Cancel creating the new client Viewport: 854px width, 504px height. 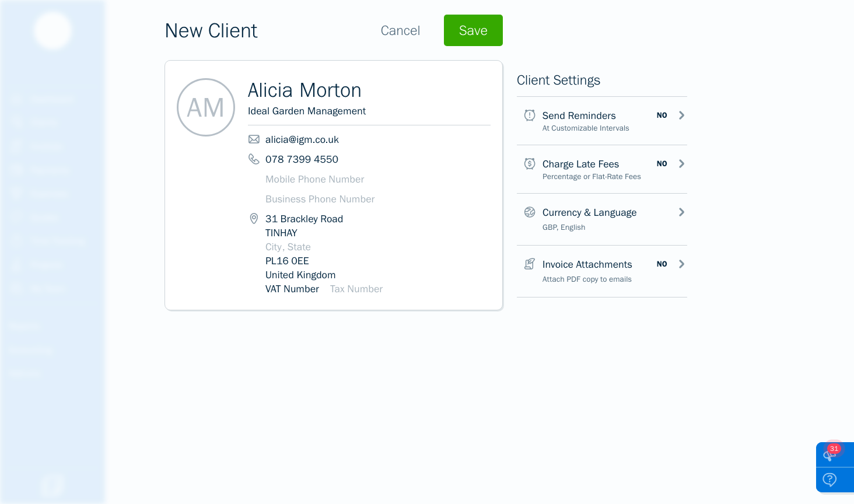tap(400, 30)
